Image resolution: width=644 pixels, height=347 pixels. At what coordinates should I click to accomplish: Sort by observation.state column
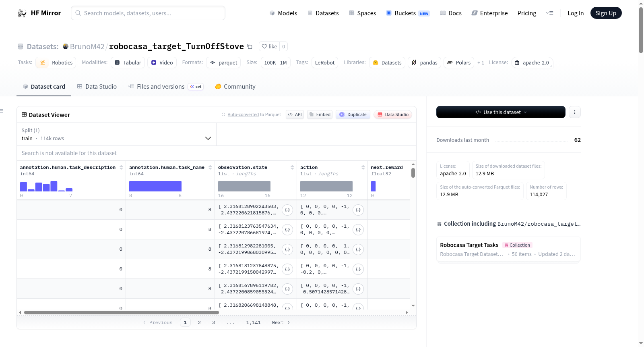(x=292, y=167)
